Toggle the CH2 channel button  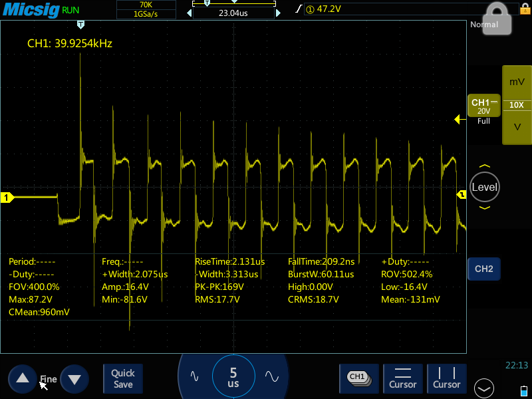pos(484,269)
